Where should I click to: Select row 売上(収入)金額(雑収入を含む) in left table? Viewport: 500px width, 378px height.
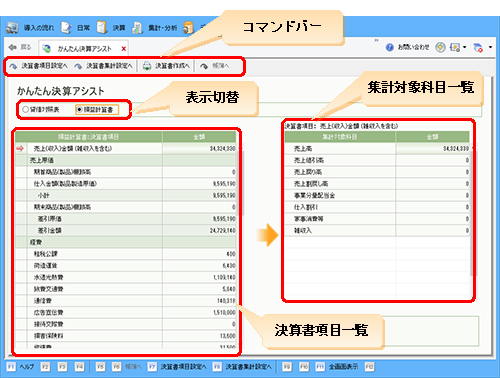tap(126, 149)
